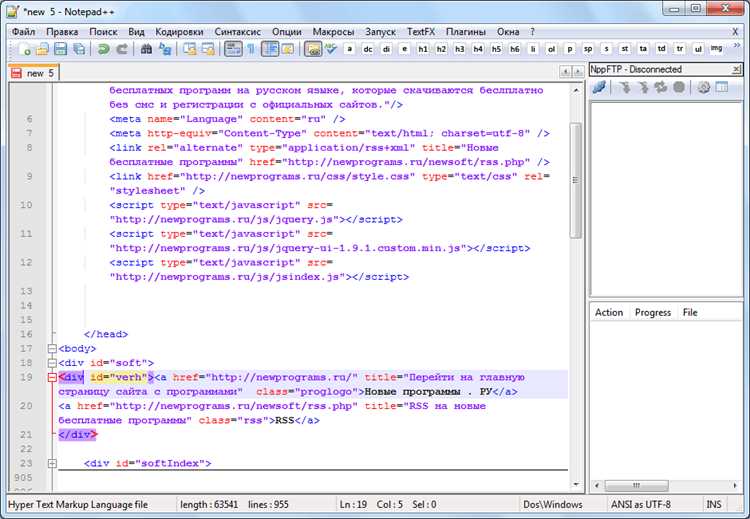Collapse the body tag fold marker
This screenshot has width=750, height=519.
coord(52,349)
